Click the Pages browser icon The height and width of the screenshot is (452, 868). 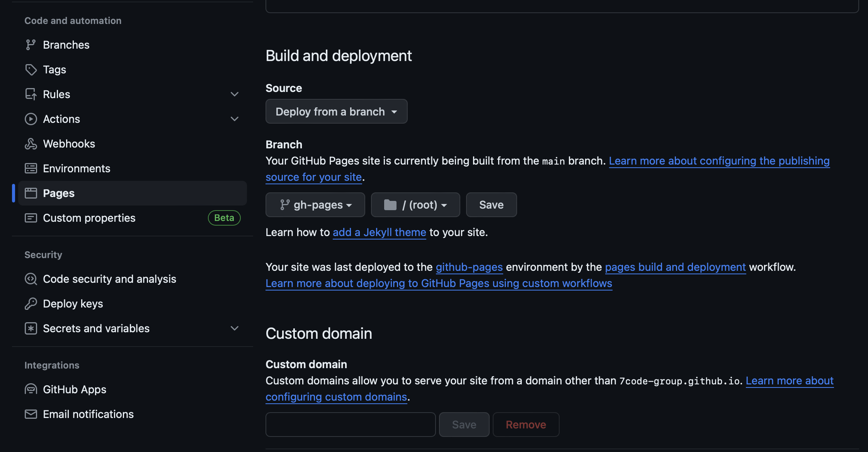tap(31, 193)
